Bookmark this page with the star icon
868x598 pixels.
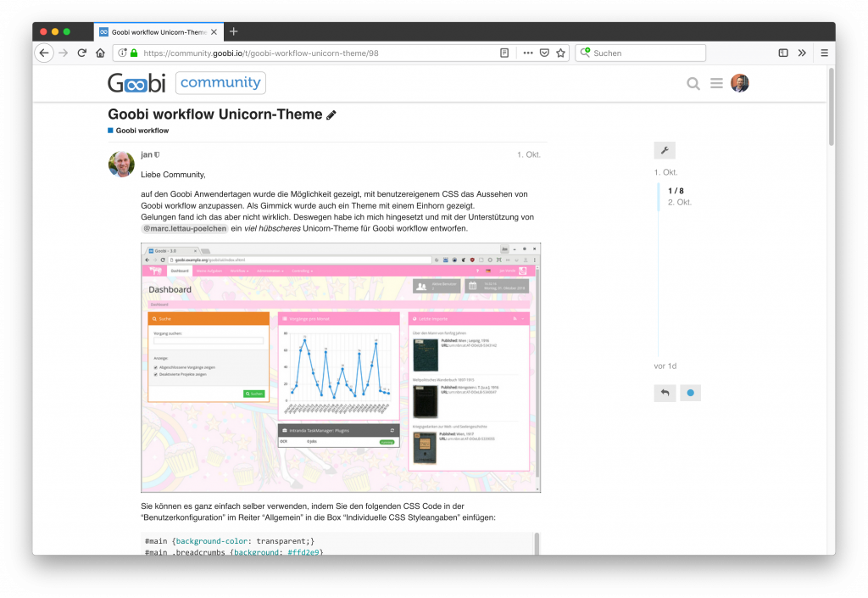click(561, 53)
